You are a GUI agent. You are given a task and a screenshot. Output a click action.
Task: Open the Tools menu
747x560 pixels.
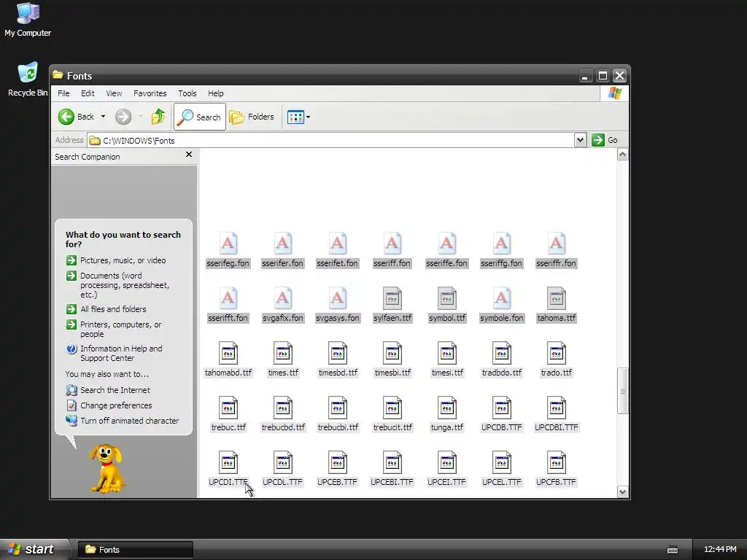pos(187,93)
